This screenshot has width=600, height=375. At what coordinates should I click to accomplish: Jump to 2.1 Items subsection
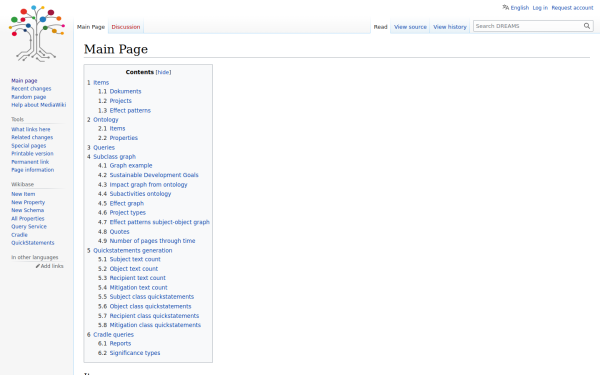pos(117,129)
